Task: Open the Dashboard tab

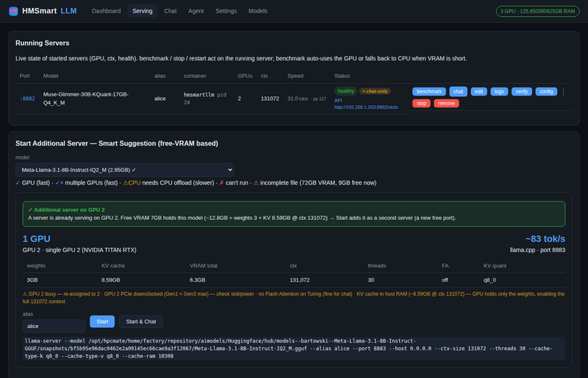Action: point(106,11)
